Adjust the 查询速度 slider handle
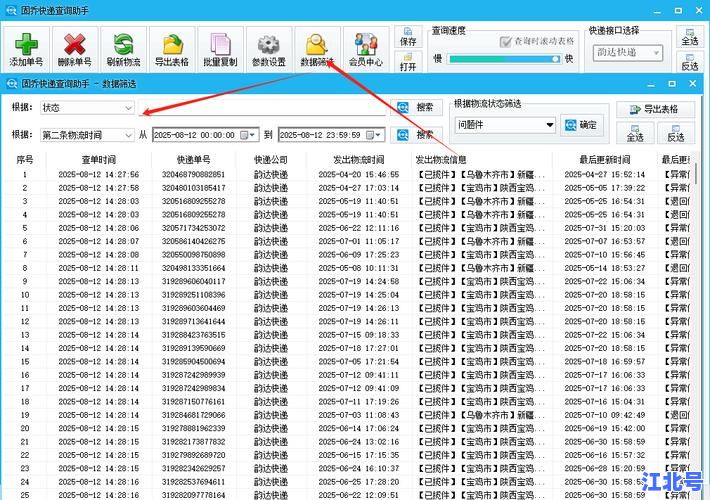 (555, 59)
